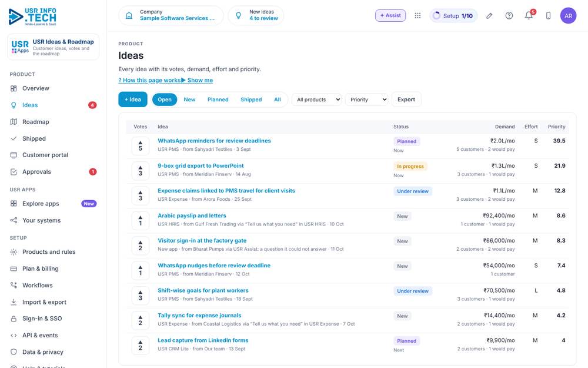Image resolution: width=588 pixels, height=368 pixels.
Task: Open Data & privacy settings
Action: click(54, 352)
